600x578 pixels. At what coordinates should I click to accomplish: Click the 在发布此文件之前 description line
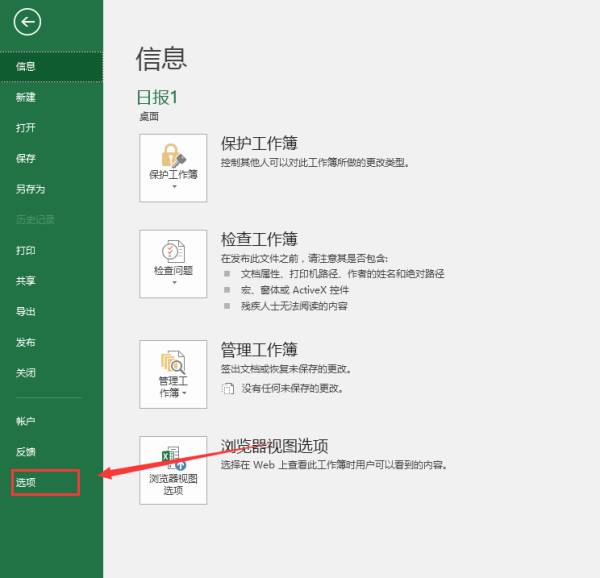click(305, 259)
